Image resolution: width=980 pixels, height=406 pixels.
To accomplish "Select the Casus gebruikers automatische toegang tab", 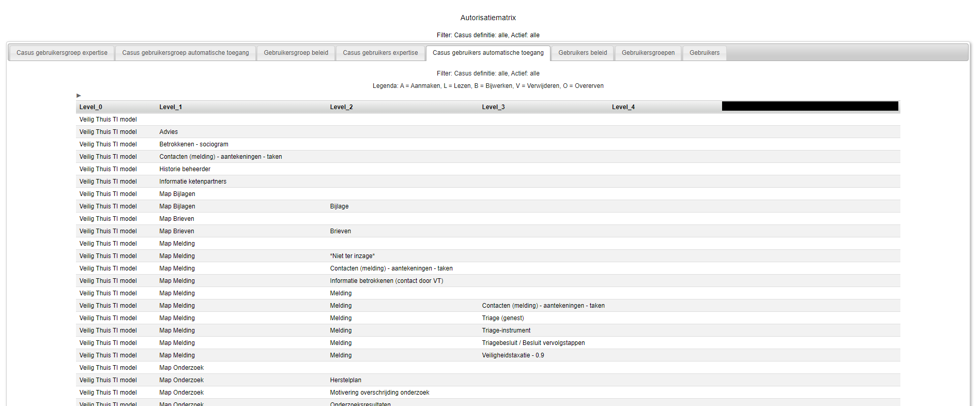I will pos(488,53).
